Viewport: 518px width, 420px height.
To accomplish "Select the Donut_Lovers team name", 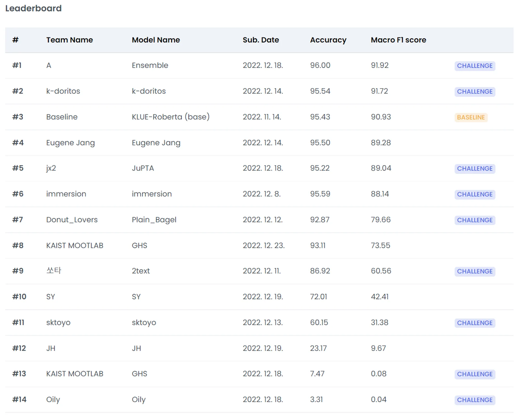I will [x=72, y=220].
